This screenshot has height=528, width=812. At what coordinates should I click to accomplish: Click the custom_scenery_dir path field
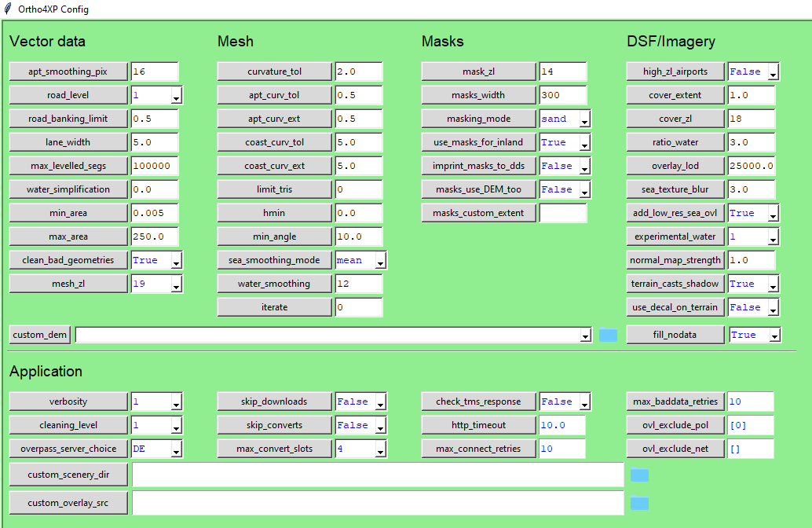click(378, 475)
